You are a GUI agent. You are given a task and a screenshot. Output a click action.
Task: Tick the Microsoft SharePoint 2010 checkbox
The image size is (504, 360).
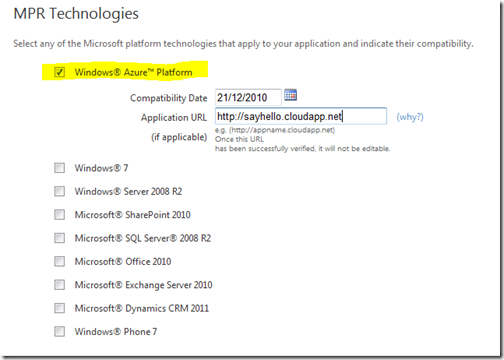[60, 214]
